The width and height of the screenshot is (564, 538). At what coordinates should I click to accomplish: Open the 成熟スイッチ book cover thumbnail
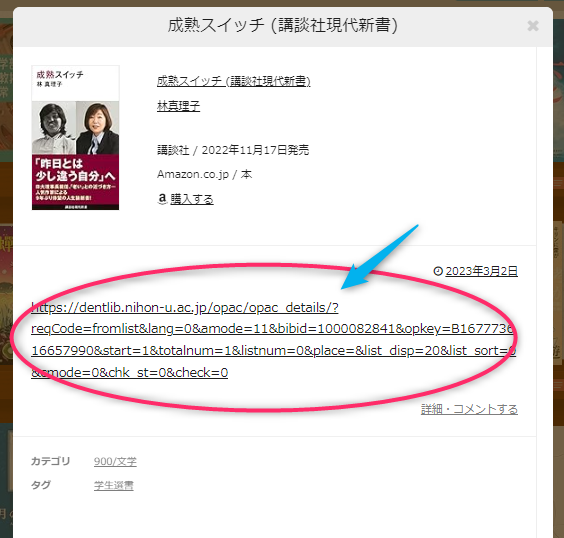tap(76, 137)
